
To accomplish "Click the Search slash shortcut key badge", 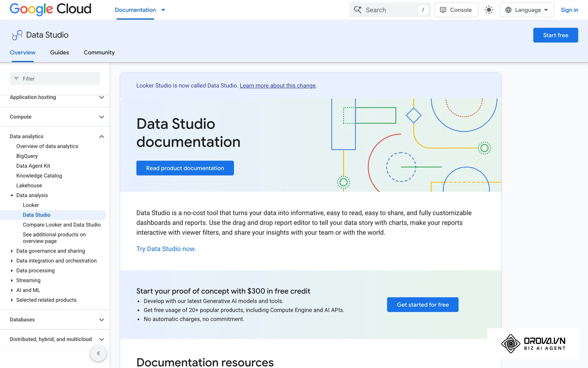I will (423, 10).
